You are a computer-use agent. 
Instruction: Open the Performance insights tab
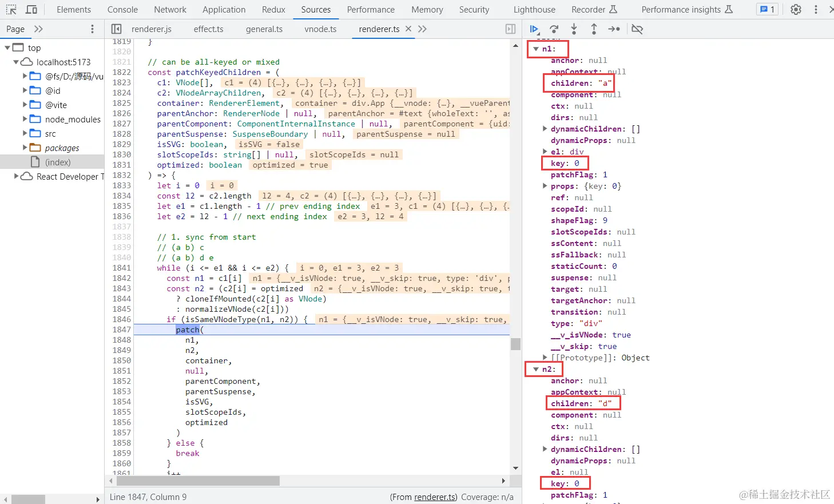686,10
